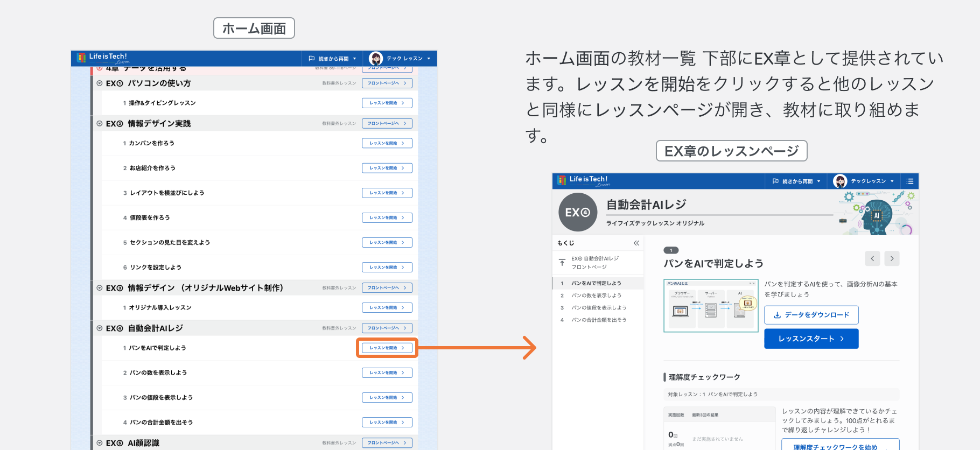Collapse the もくじ sidebar with double-chevron icon
The height and width of the screenshot is (450, 980).
tap(636, 243)
